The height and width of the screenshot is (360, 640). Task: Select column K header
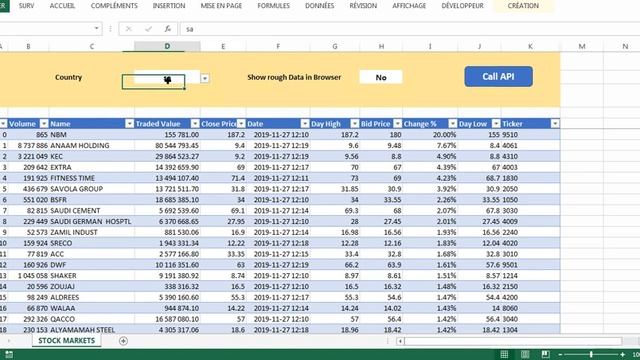point(530,47)
